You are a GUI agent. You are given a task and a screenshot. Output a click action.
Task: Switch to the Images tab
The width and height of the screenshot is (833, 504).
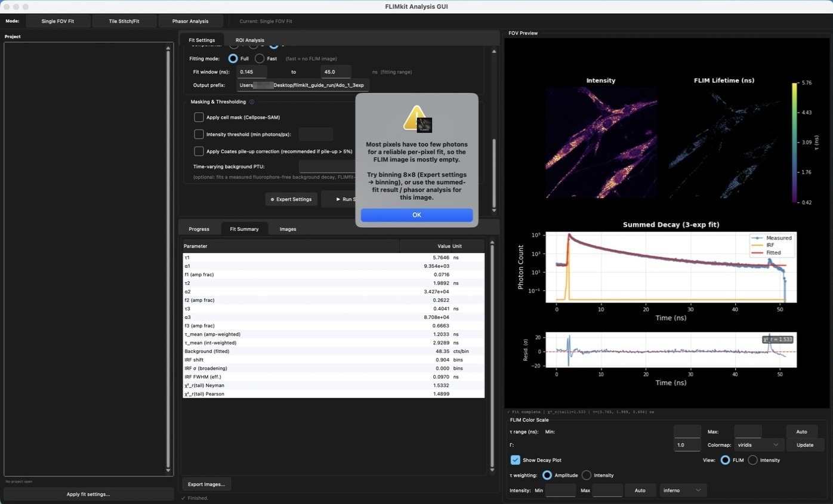[x=288, y=229]
